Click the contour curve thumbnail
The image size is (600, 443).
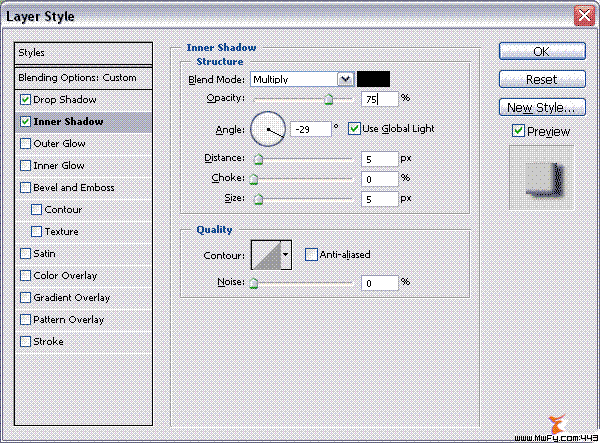266,255
